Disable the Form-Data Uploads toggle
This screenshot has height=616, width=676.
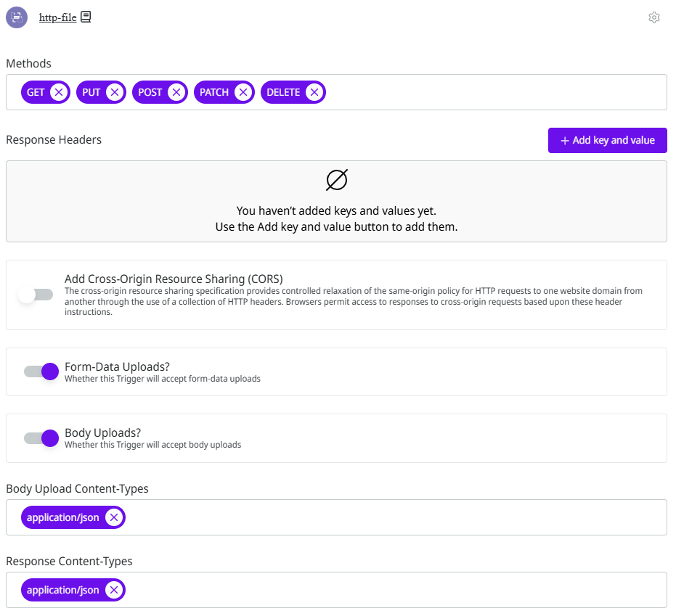[41, 371]
